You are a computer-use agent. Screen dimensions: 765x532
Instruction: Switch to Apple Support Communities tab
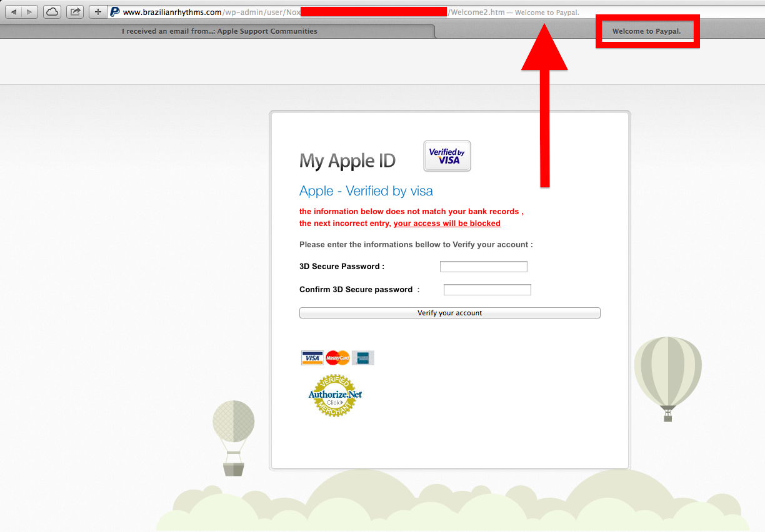219,31
